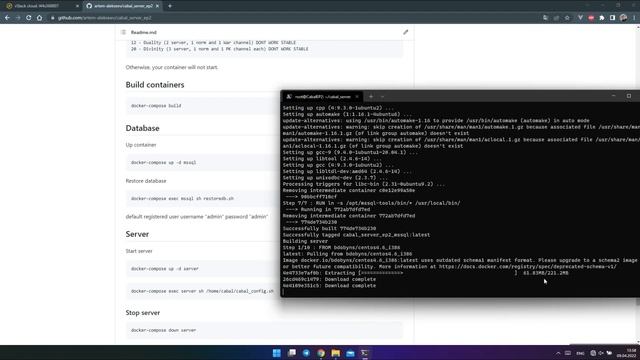Click the docker-compose build code block
The height and width of the screenshot is (360, 640).
click(203, 106)
